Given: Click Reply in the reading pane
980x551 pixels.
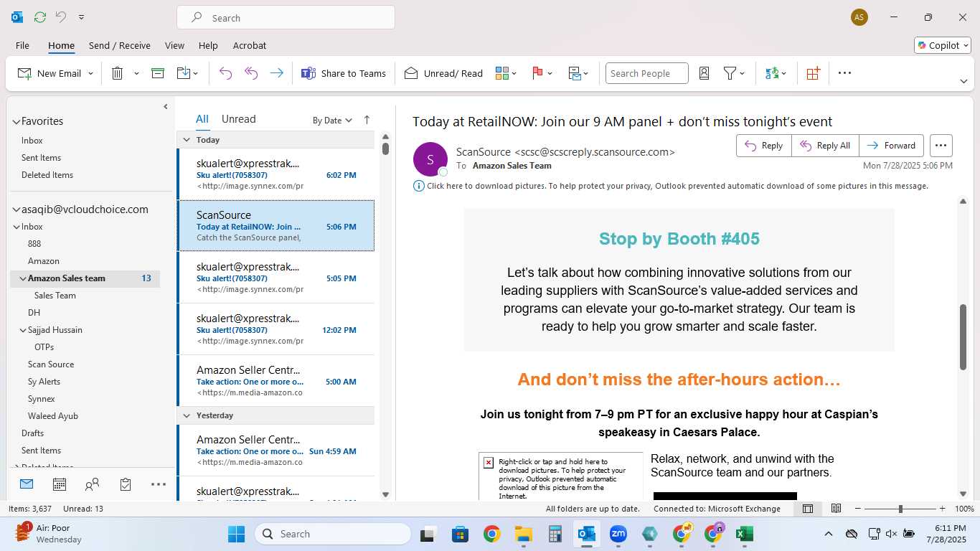Looking at the screenshot, I should 764,146.
